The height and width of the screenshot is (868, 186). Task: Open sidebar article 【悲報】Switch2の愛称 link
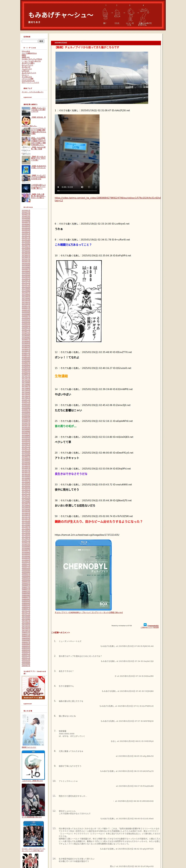(39, 148)
